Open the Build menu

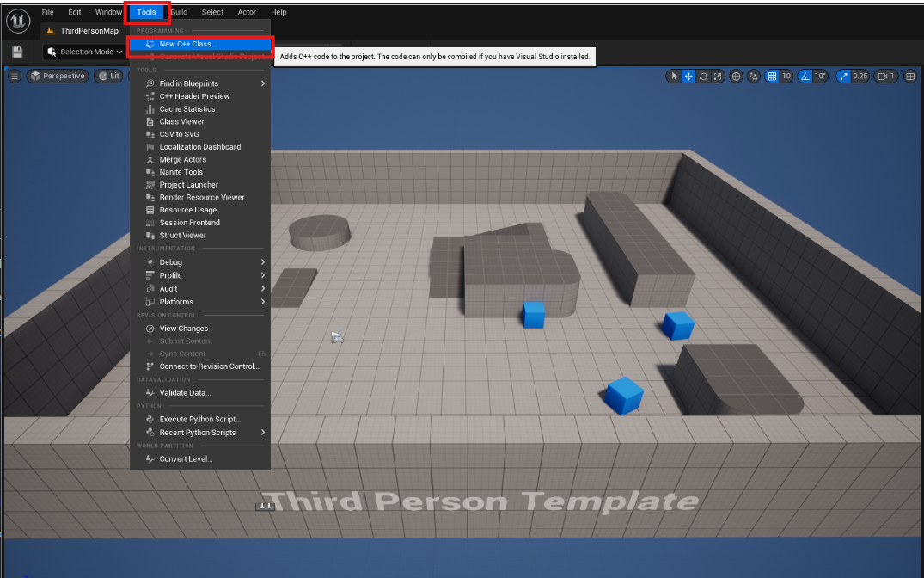coord(179,12)
